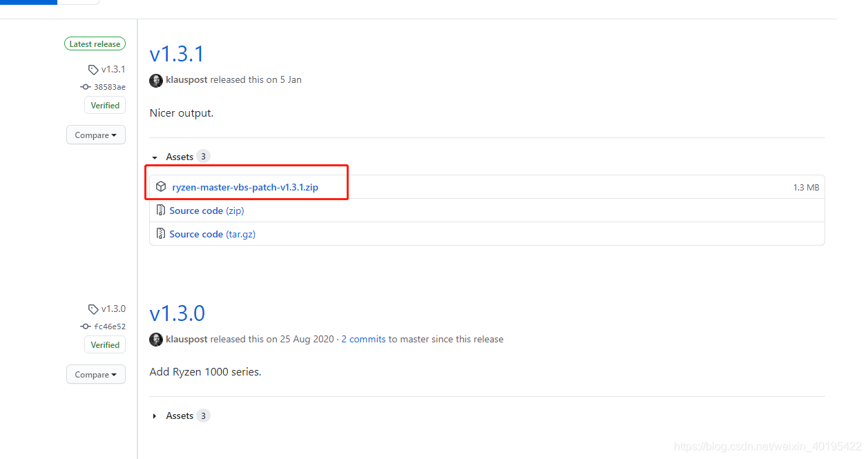Open the Compare dropdown for v1.3.1
The height and width of the screenshot is (459, 868).
pyautogui.click(x=96, y=135)
